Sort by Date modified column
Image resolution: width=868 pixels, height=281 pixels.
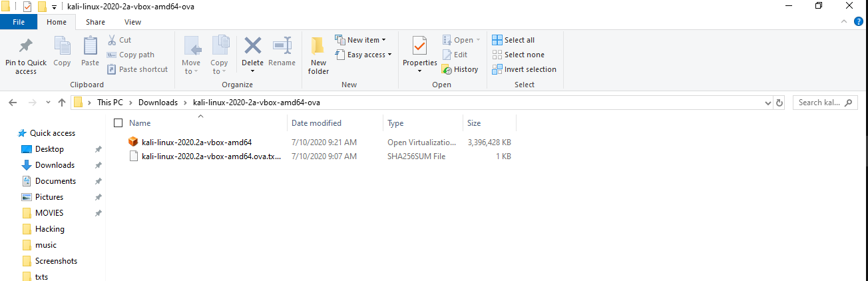[x=316, y=123]
